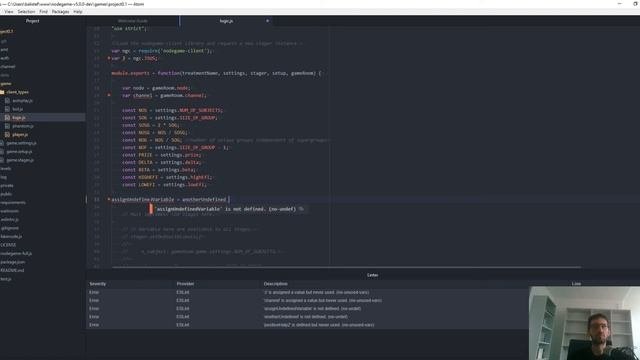Screen dimensions: 640x360
Task: Sort linter table by Line column
Action: (x=576, y=284)
